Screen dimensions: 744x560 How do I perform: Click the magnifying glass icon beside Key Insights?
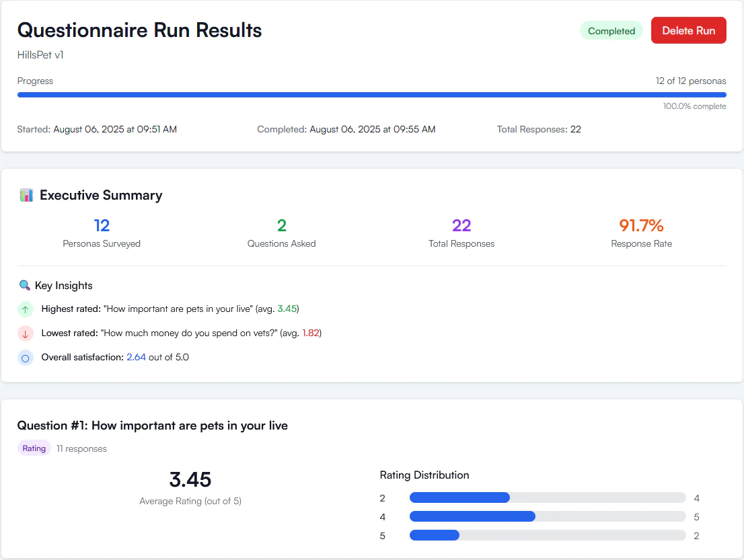coord(25,286)
